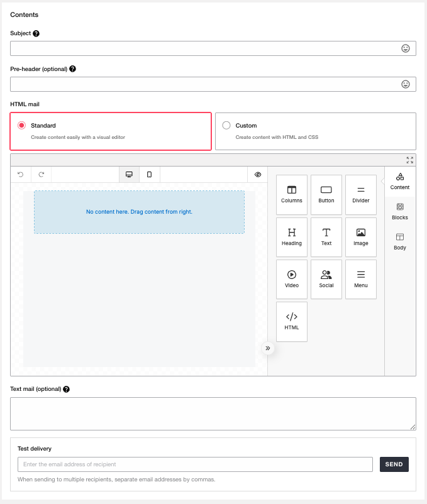Collapse the content side panel
This screenshot has height=504, width=427.
(x=268, y=348)
